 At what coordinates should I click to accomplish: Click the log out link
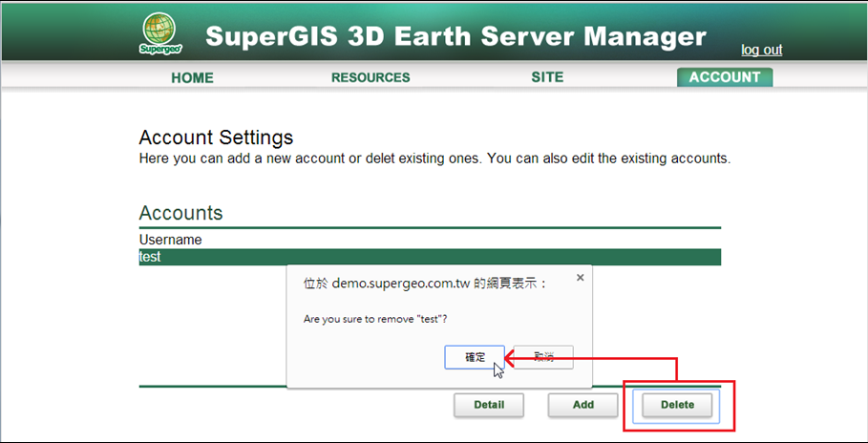pos(761,50)
